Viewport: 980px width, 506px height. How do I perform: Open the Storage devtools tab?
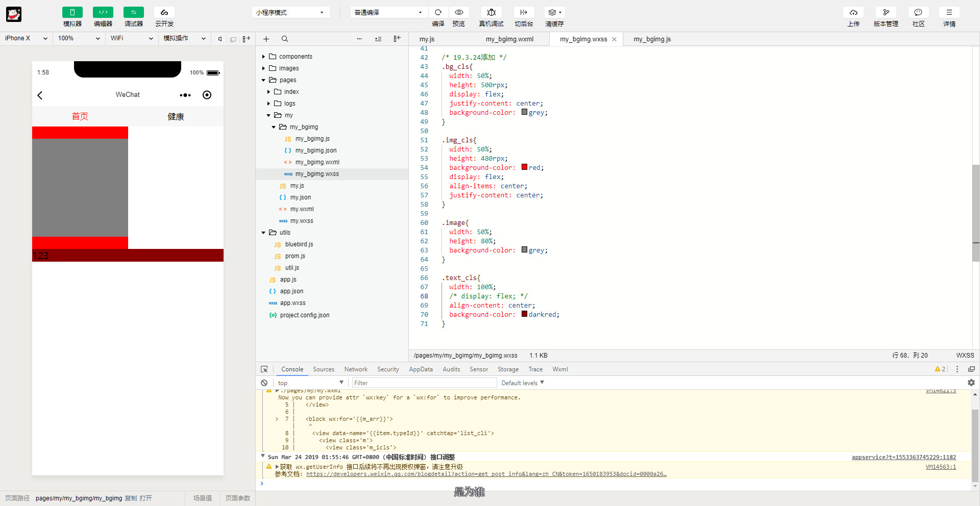[x=508, y=369]
